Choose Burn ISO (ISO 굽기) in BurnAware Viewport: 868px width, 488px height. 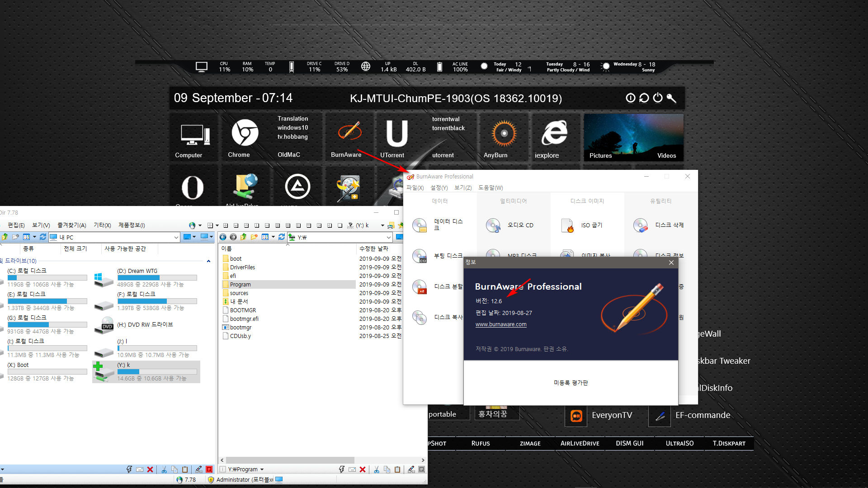[x=582, y=225]
